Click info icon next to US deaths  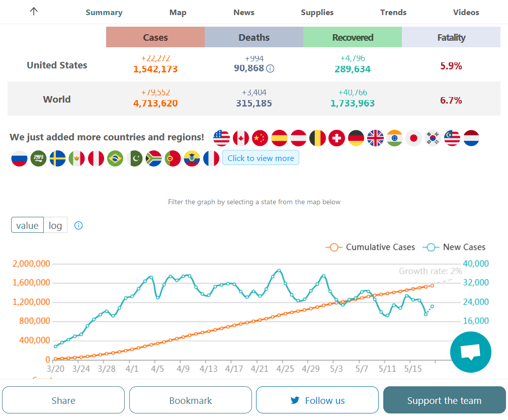270,68
